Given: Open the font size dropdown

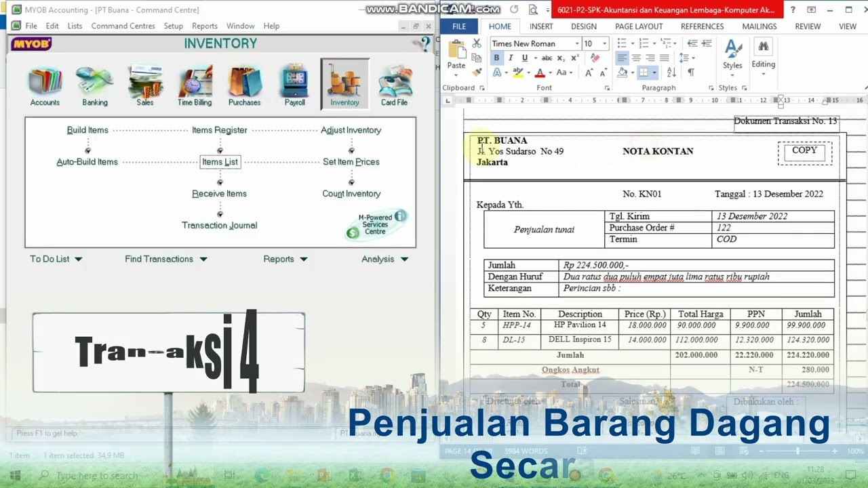Looking at the screenshot, I should 605,43.
